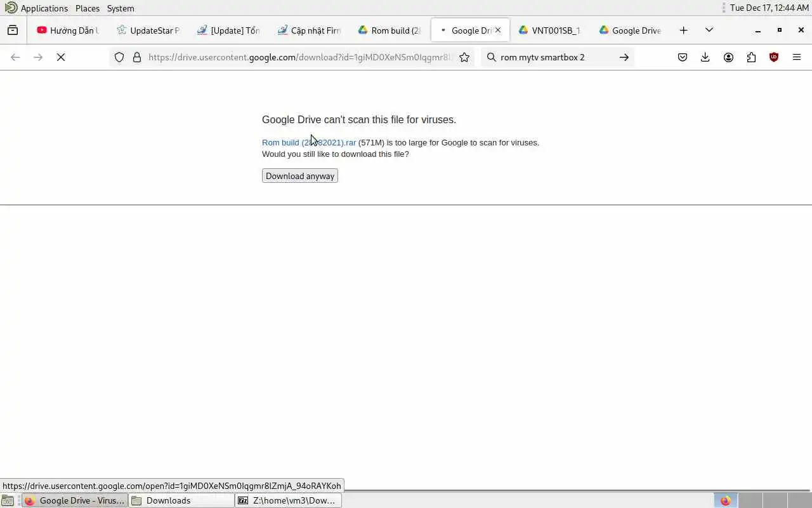The image size is (812, 508).
Task: Open the Applications menu
Action: pos(44,8)
